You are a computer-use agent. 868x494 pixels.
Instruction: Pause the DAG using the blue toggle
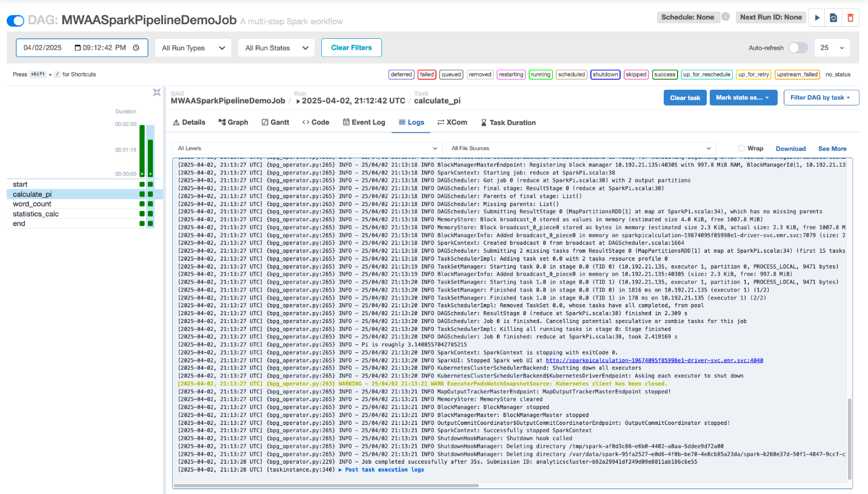click(x=15, y=20)
